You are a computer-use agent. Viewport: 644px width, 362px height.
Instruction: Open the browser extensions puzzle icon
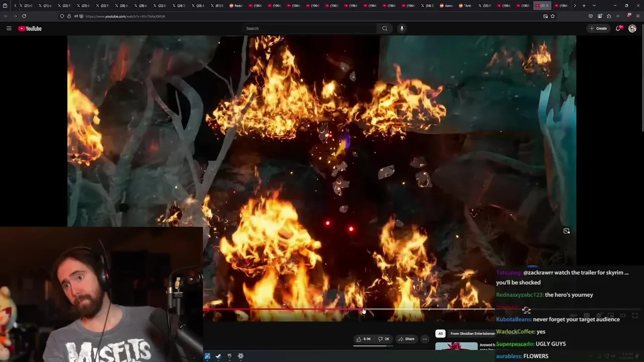[609, 16]
